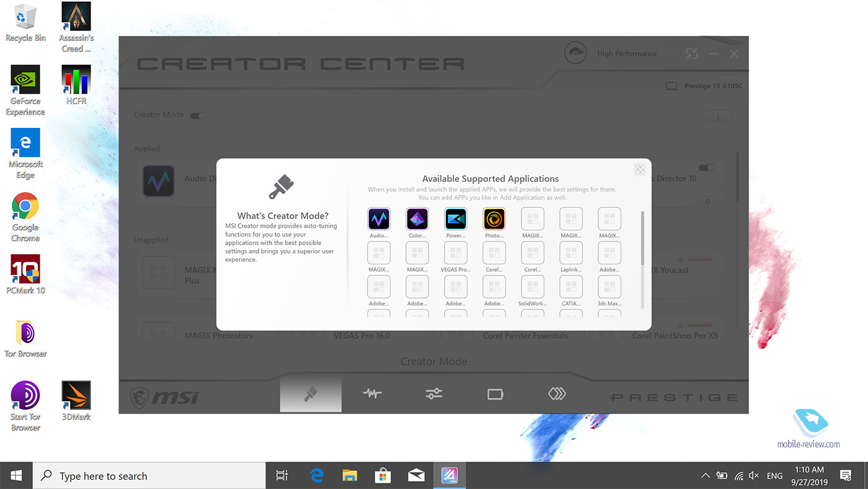Click the Corel Painter Essentials entry
The image size is (868, 489).
tap(525, 336)
